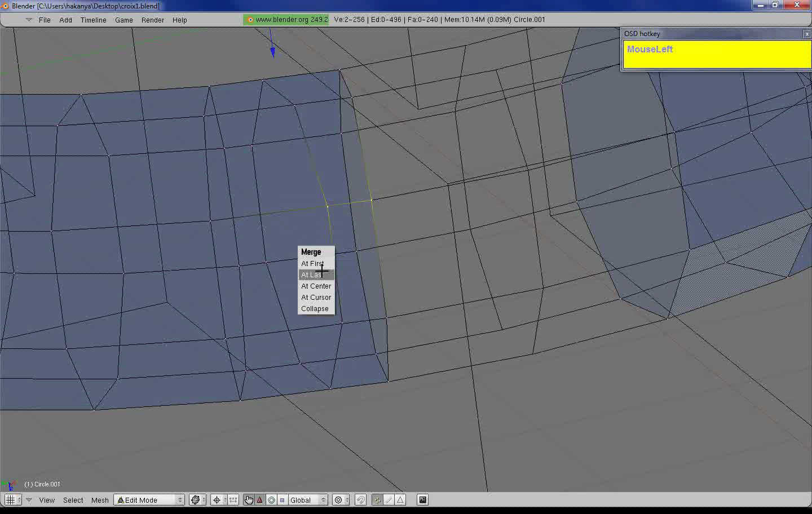Click the mesh statistics text in header
The width and height of the screenshot is (812, 514).
click(x=440, y=20)
